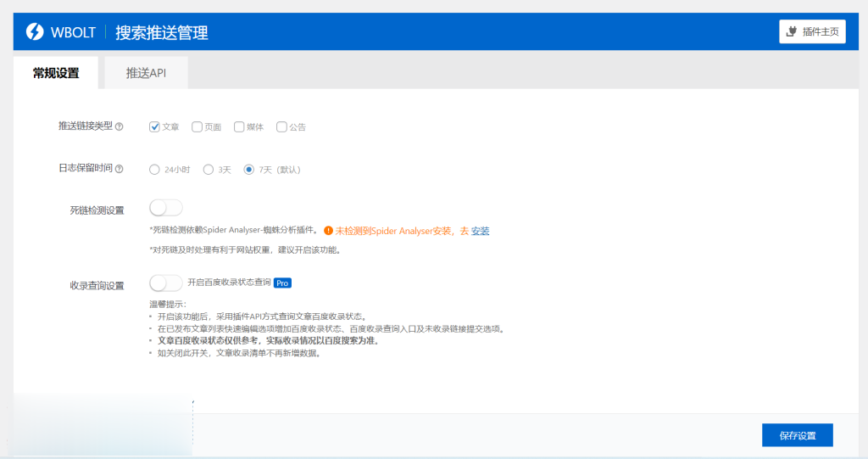Click the help icon next to 日志保留时间

(x=119, y=169)
